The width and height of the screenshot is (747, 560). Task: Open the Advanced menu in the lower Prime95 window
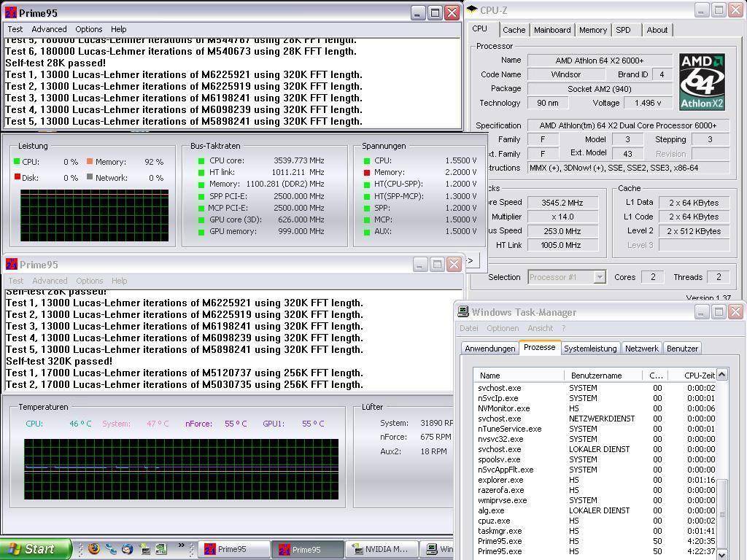pyautogui.click(x=50, y=281)
